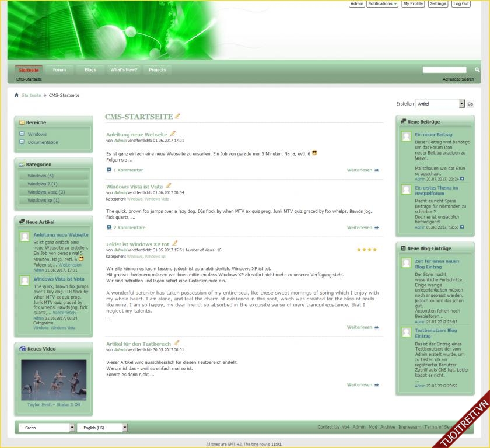The height and width of the screenshot is (448, 490).
Task: Open the Notifications dropdown
Action: click(383, 4)
